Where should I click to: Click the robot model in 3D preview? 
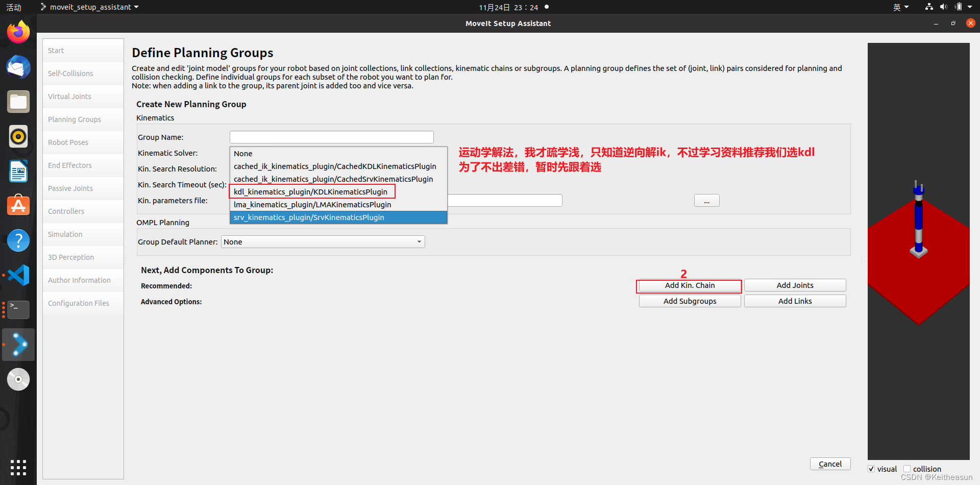(918, 220)
